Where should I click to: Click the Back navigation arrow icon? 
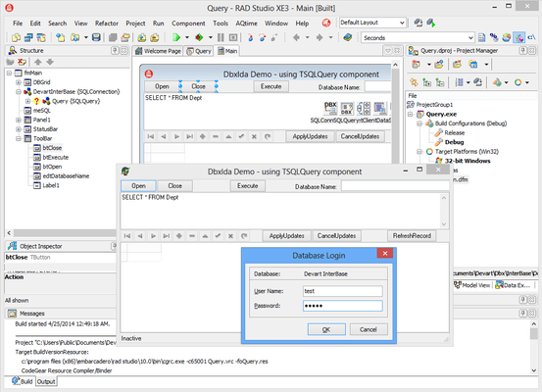coord(296,37)
